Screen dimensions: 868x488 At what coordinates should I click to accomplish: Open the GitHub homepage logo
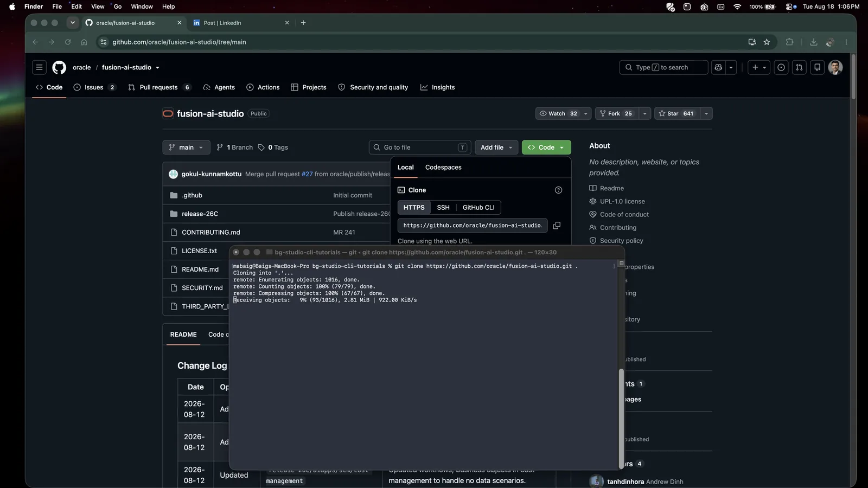pyautogui.click(x=59, y=67)
